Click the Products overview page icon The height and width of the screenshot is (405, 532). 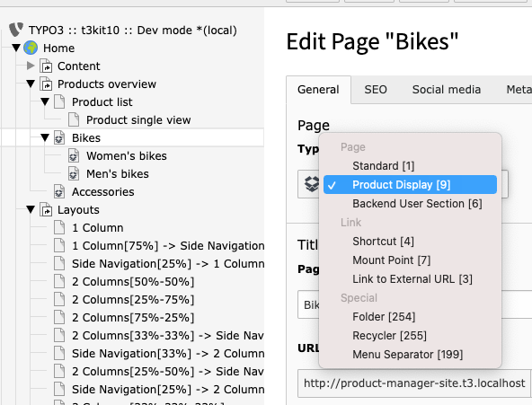coord(46,84)
